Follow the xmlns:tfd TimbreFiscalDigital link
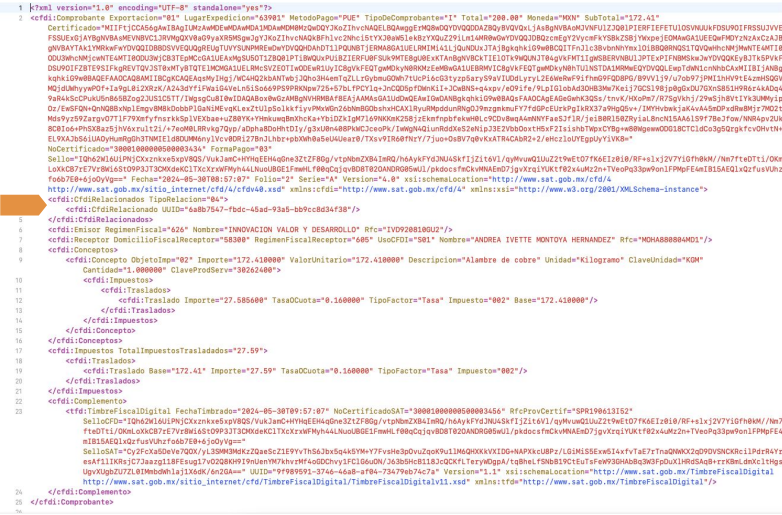782x515 pixels. (615, 482)
